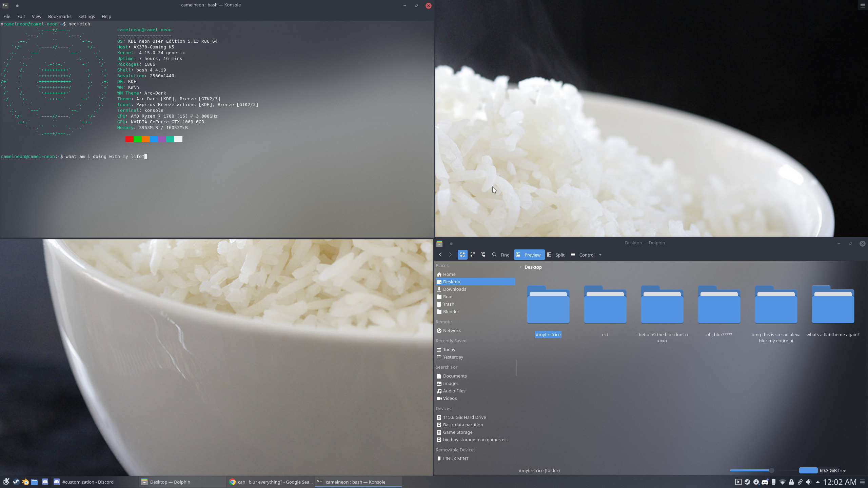The image size is (868, 488).
Task: Open 'big boy storage man games ect' device
Action: (475, 440)
